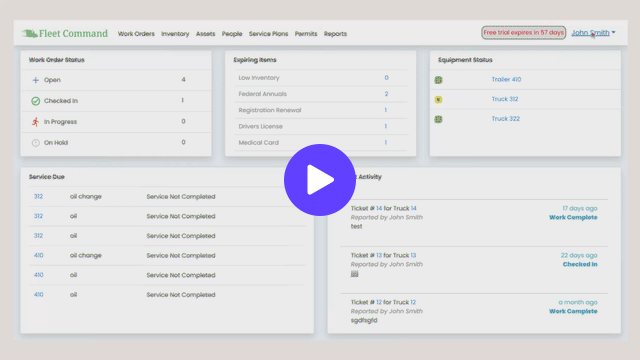Click the 17 days ago timestamp
This screenshot has width=640, height=360.
pyautogui.click(x=580, y=208)
